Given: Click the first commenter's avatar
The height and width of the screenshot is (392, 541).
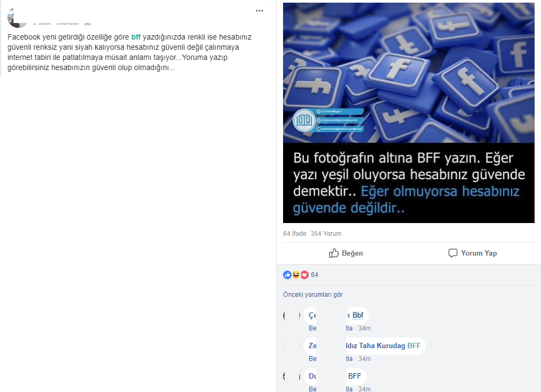Looking at the screenshot, I should pyautogui.click(x=292, y=315).
